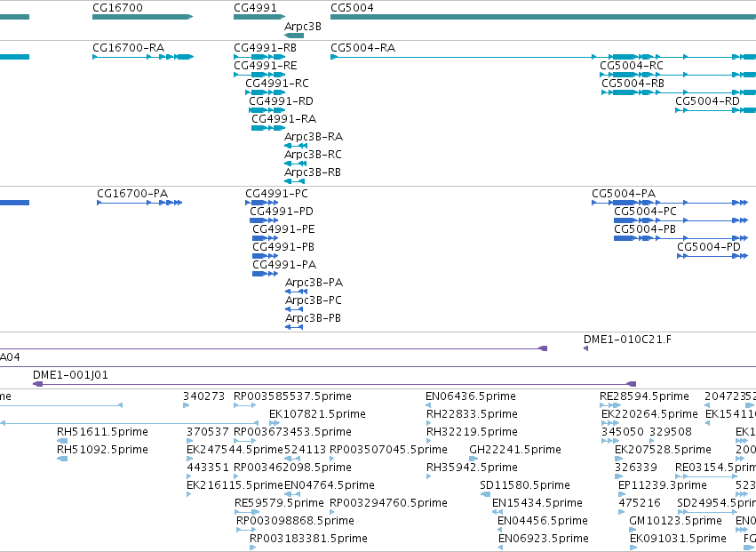Click the Arpc3B-PC protein label
The image size is (756, 552).
tap(314, 300)
